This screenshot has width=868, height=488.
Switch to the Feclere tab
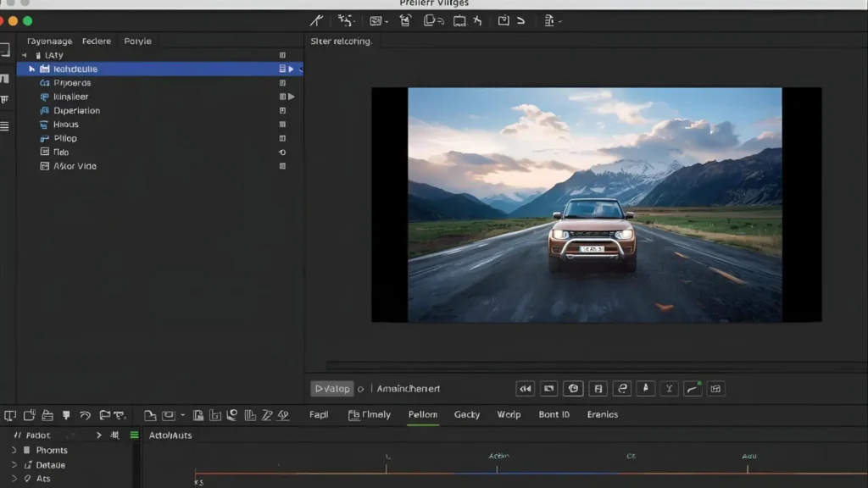pos(96,41)
